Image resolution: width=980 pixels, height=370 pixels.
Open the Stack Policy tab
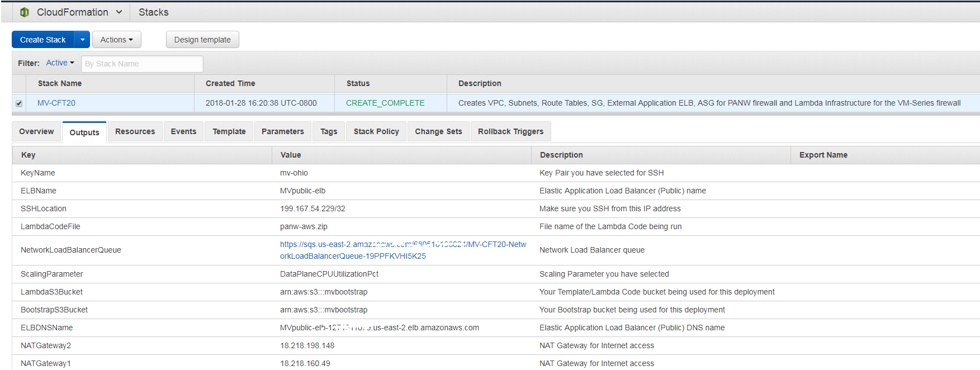[376, 131]
